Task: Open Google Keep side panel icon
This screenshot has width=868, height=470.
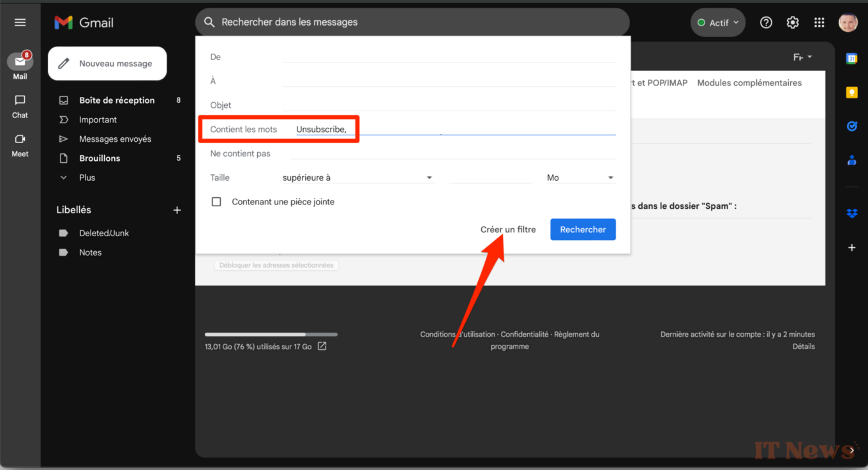Action: [851, 93]
